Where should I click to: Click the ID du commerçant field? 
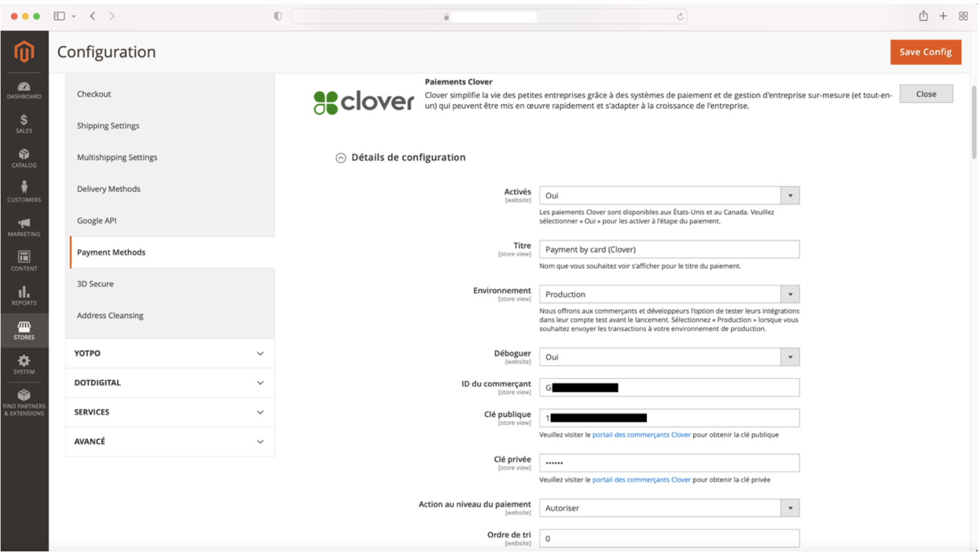click(x=669, y=388)
